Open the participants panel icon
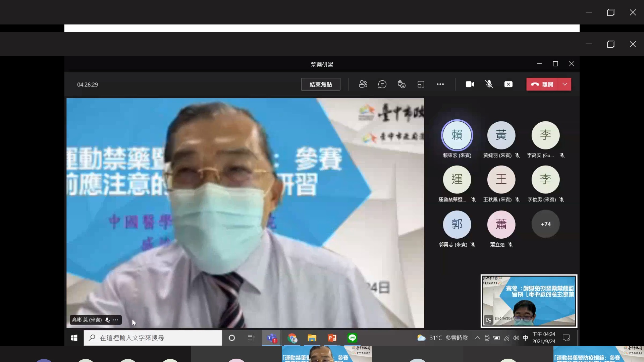This screenshot has height=362, width=644. coord(363,84)
